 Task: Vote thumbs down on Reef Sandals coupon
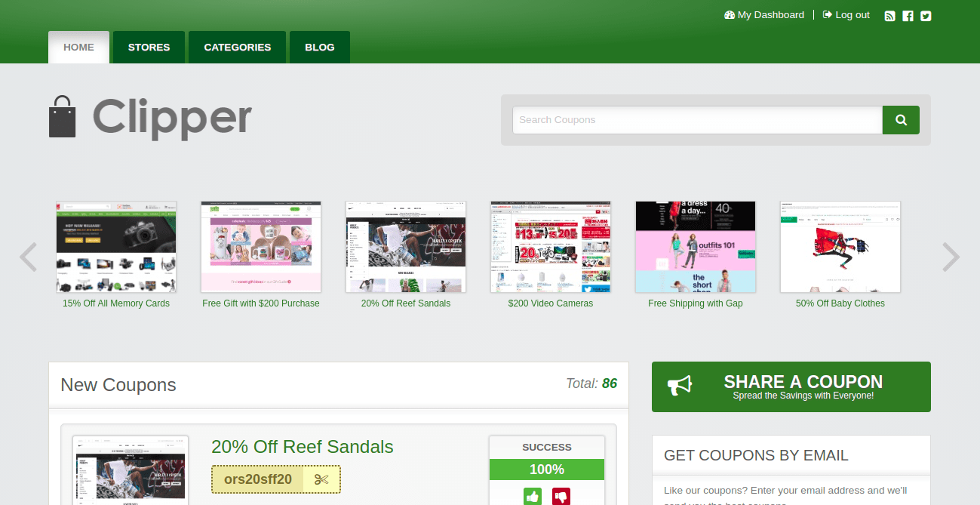tap(561, 497)
